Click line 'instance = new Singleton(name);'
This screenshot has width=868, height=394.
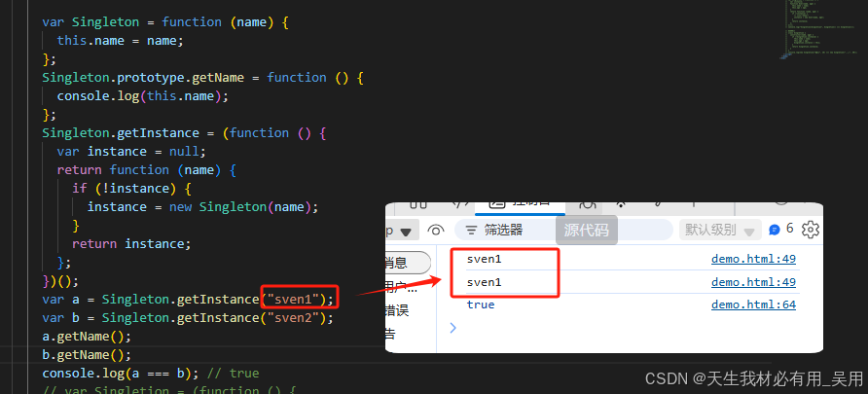pos(203,207)
